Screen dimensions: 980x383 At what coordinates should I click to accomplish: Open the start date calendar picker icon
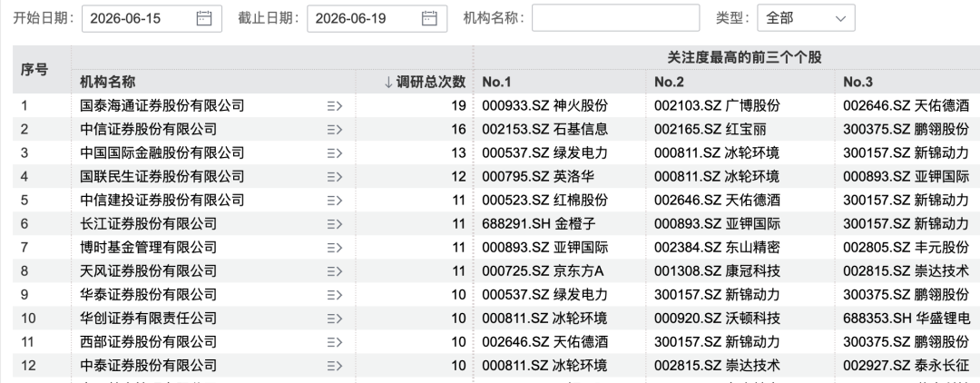[204, 18]
